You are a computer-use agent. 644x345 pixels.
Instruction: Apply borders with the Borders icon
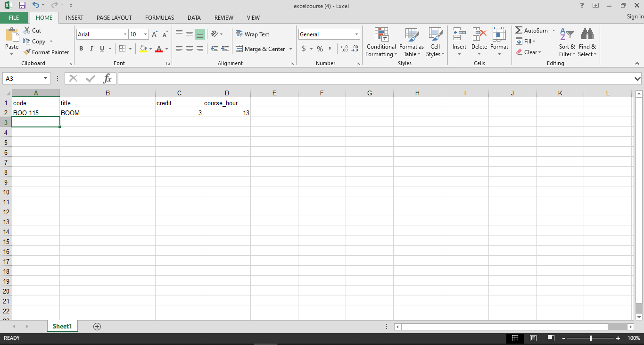pos(122,49)
